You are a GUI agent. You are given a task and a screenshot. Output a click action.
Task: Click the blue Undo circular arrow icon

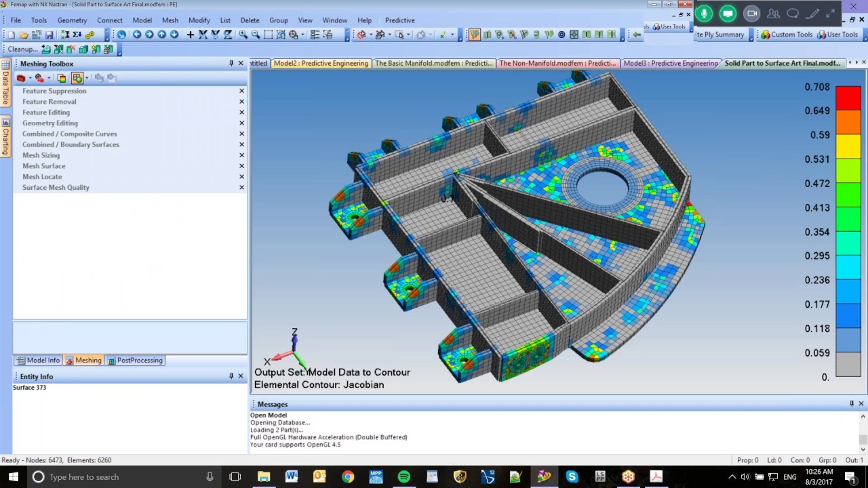coord(121,35)
